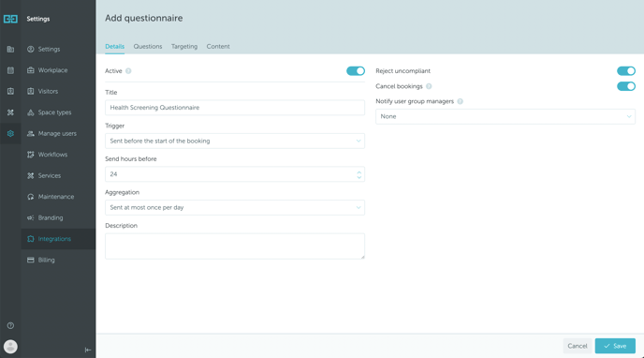Viewport: 644px width, 358px height.
Task: Open the gear settings icon in left rail
Action: tap(10, 134)
